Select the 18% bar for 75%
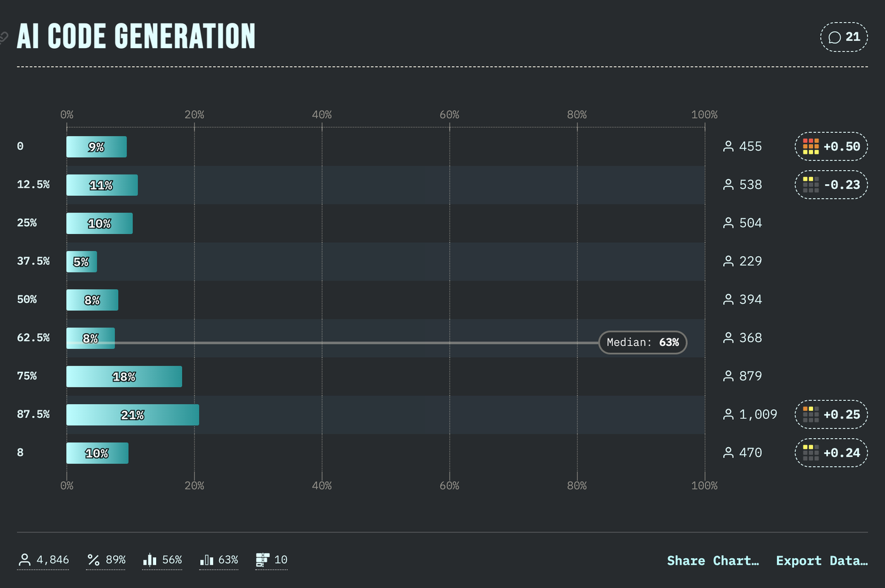The width and height of the screenshot is (885, 588). click(124, 377)
